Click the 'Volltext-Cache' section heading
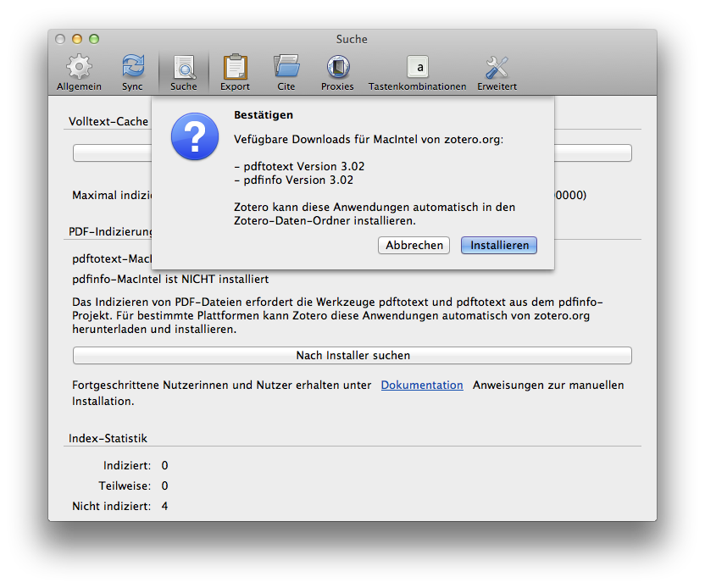The height and width of the screenshot is (588, 705). tap(108, 121)
